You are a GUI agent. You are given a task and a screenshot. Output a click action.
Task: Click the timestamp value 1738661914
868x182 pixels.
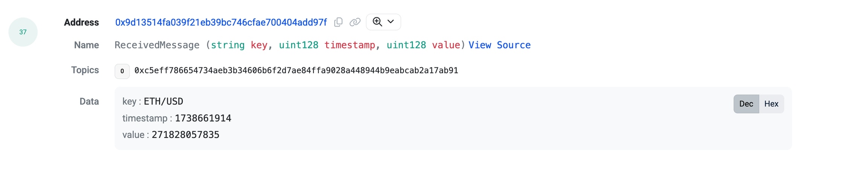203,118
